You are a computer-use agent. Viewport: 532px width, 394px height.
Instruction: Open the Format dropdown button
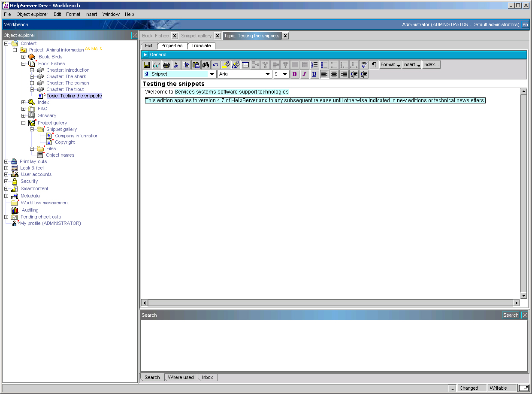pos(390,65)
